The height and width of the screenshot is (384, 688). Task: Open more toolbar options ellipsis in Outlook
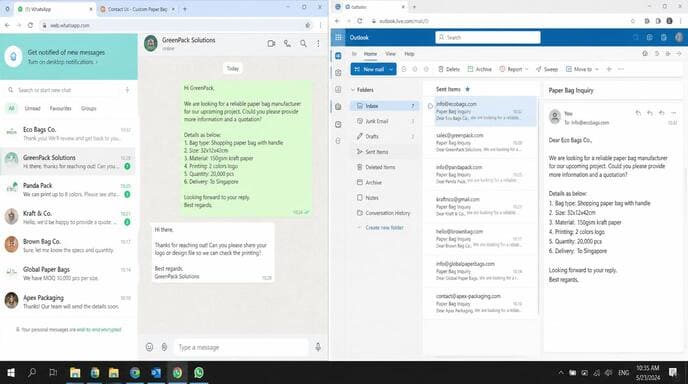(621, 69)
